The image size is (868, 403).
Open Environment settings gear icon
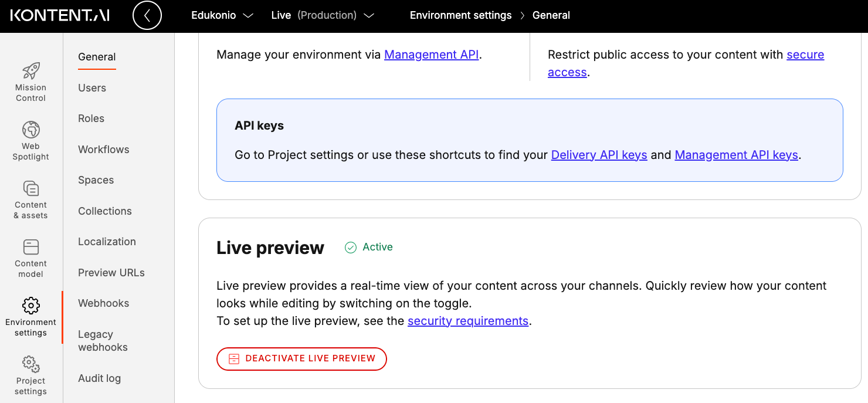pos(30,304)
